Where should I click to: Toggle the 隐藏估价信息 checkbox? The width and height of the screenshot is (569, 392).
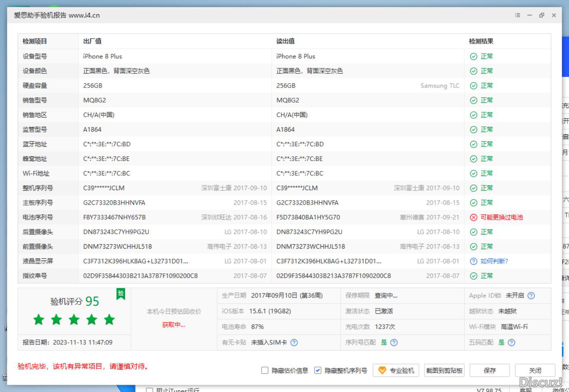[265, 370]
